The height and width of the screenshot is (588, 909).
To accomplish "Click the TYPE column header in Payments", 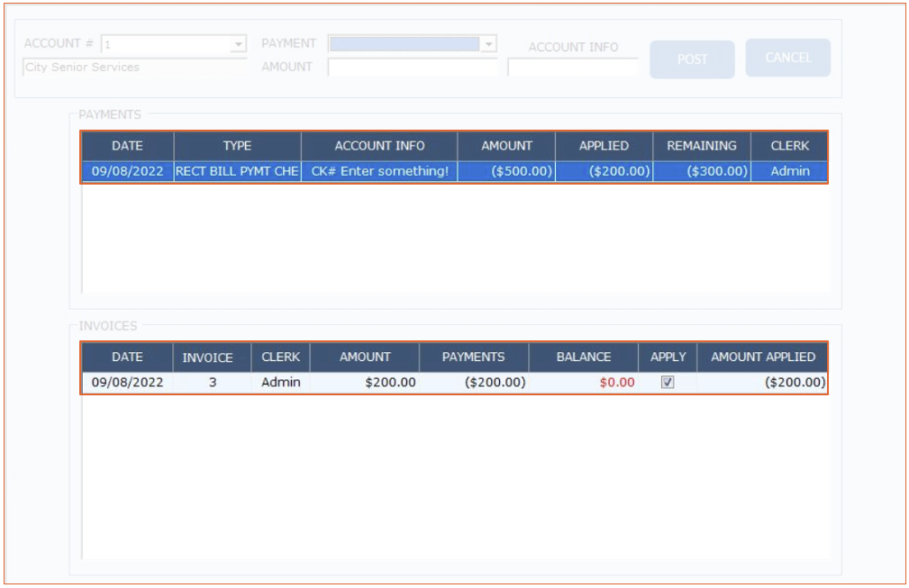I will (237, 145).
